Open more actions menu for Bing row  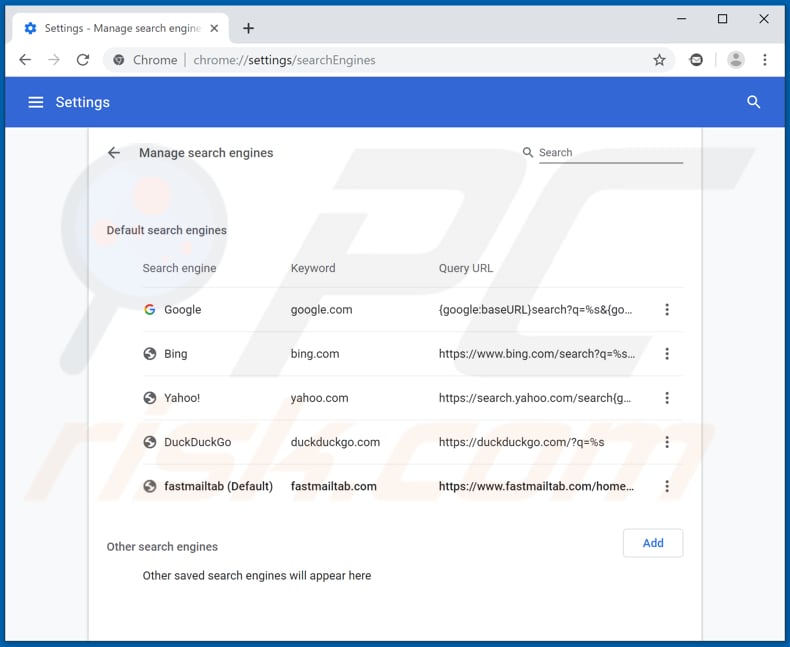pos(667,354)
